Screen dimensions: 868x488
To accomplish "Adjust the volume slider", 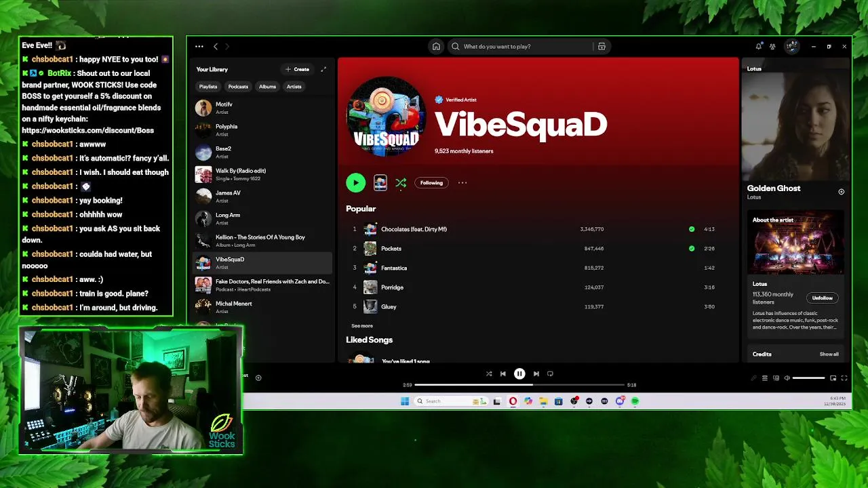I will tap(808, 378).
